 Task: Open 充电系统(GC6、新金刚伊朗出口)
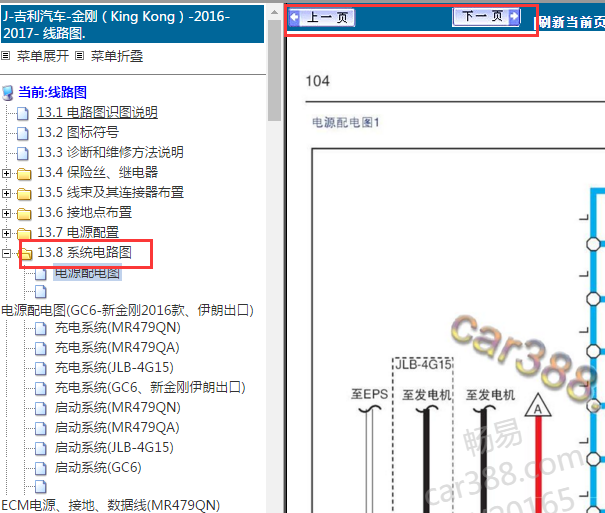click(x=150, y=388)
